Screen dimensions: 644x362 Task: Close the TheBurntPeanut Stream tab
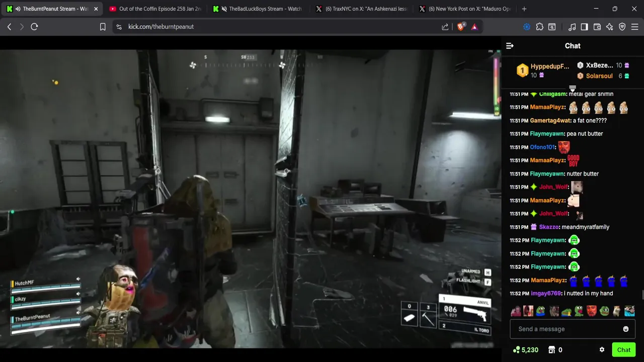96,9
